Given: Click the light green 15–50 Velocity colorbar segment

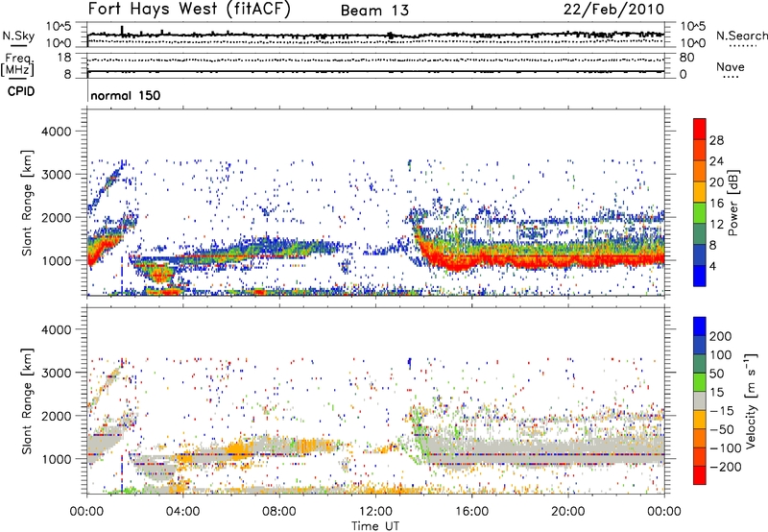Looking at the screenshot, I should (x=700, y=381).
